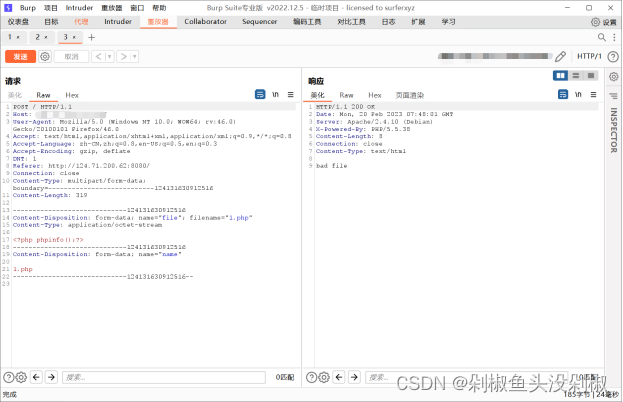Open help icon next to HTTP/1

[613, 56]
